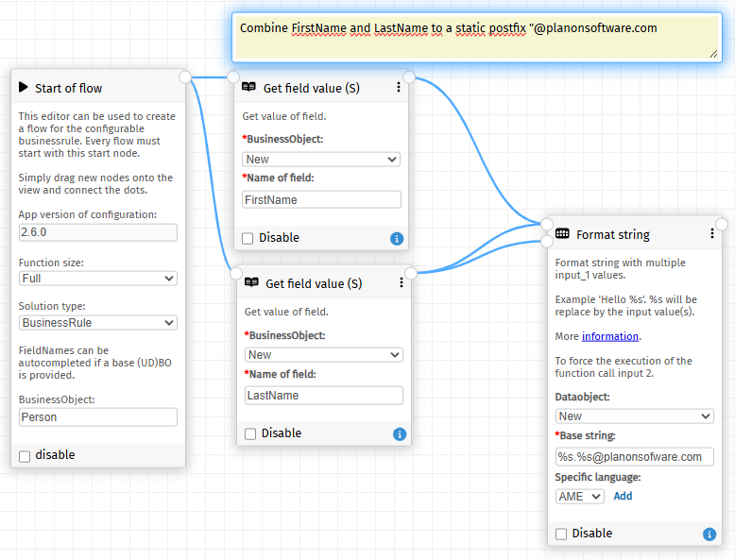Open the FirstName node kebab menu
Screen dimensions: 735x560
(x=399, y=87)
